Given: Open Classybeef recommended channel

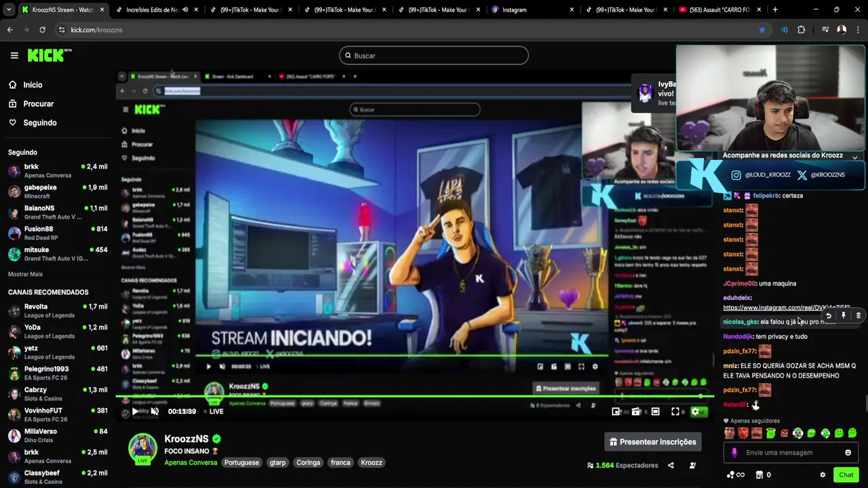Looking at the screenshot, I should click(x=58, y=477).
